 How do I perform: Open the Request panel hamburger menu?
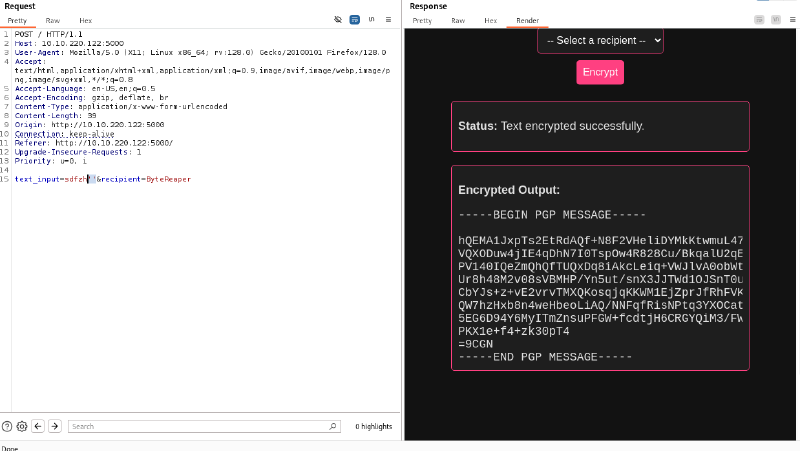(x=388, y=20)
